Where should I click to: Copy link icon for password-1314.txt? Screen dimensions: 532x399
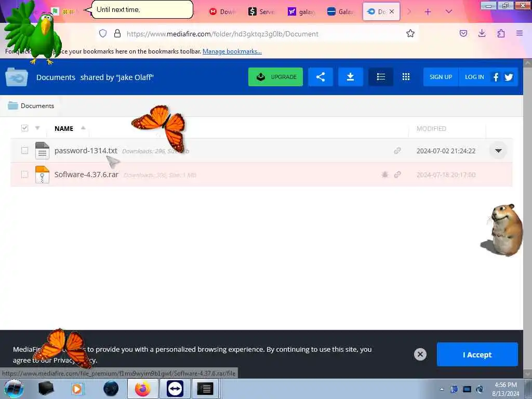point(397,151)
